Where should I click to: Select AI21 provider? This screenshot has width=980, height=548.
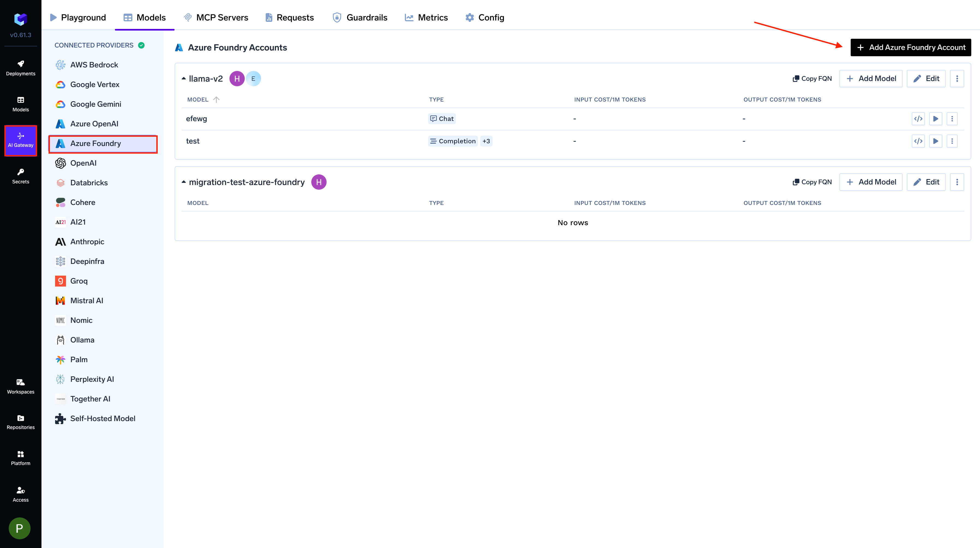[103, 222]
